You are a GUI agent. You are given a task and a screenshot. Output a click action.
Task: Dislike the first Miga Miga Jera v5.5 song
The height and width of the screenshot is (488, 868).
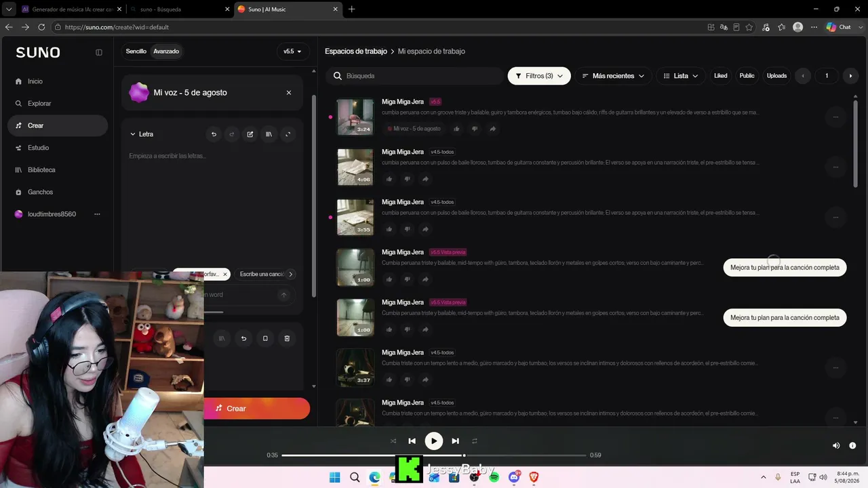coord(475,129)
